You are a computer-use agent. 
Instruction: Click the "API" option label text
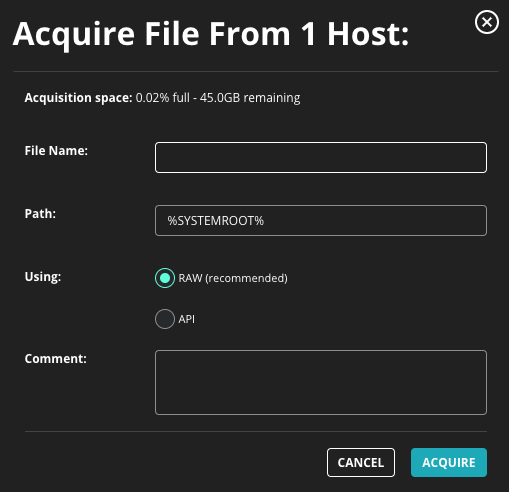(x=187, y=319)
